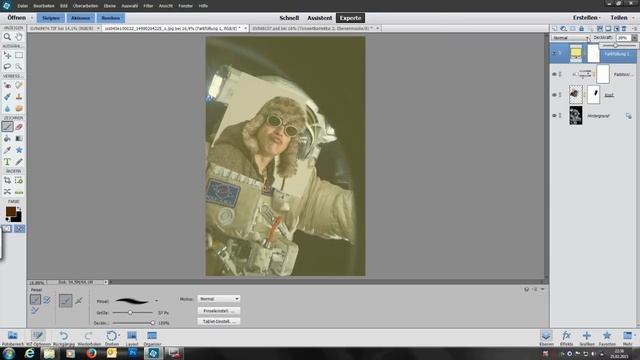Hide the Hintergrund layer eye icon
Screen dimensions: 640x360
(554, 116)
